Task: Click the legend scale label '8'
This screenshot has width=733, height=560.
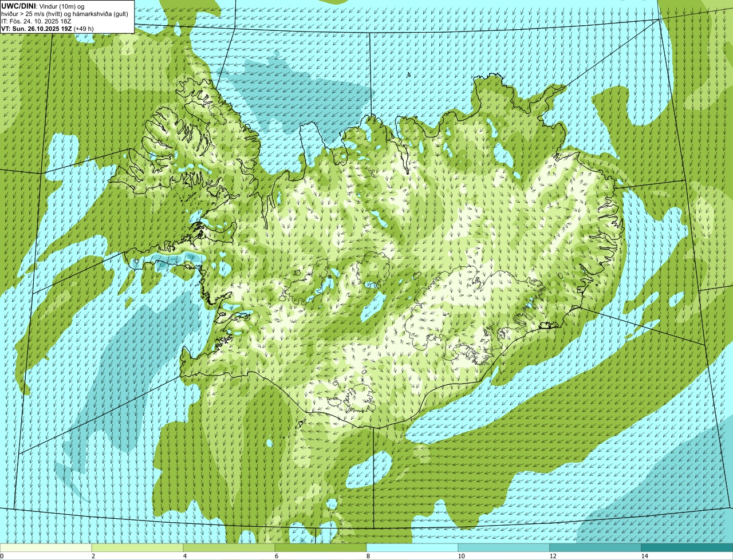Action: point(368,556)
